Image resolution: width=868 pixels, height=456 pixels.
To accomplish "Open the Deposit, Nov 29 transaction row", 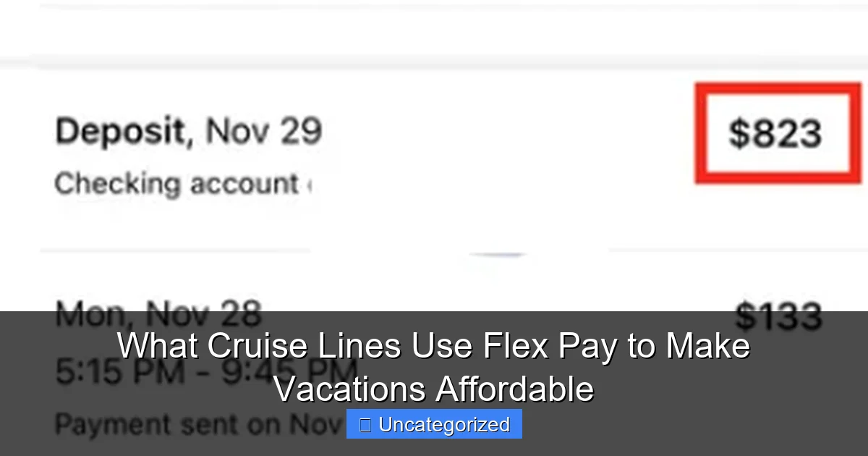I will tap(188, 131).
